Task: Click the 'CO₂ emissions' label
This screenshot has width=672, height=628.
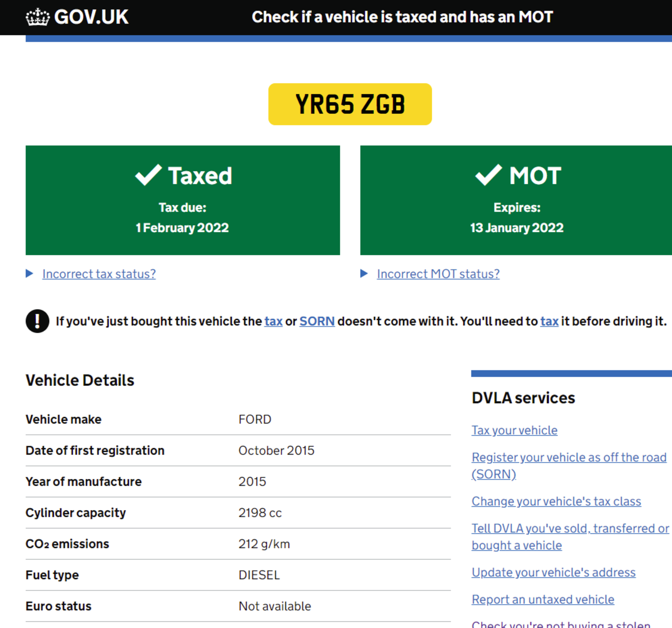Action: coord(67,544)
